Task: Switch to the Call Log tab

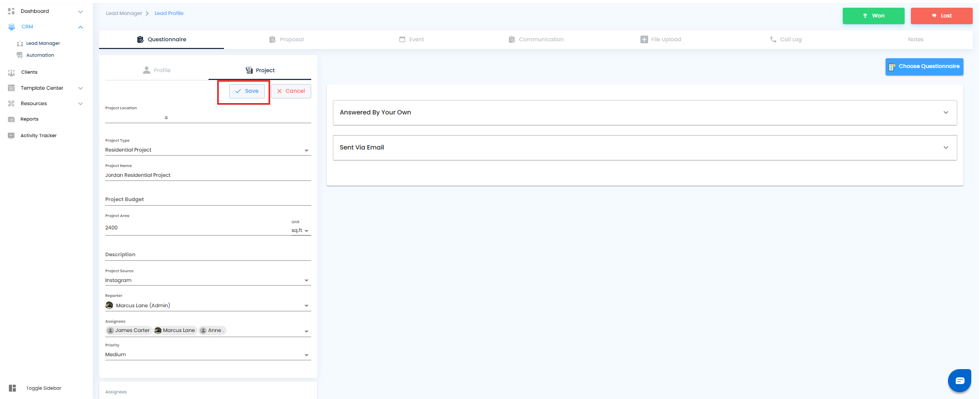Action: [x=785, y=39]
